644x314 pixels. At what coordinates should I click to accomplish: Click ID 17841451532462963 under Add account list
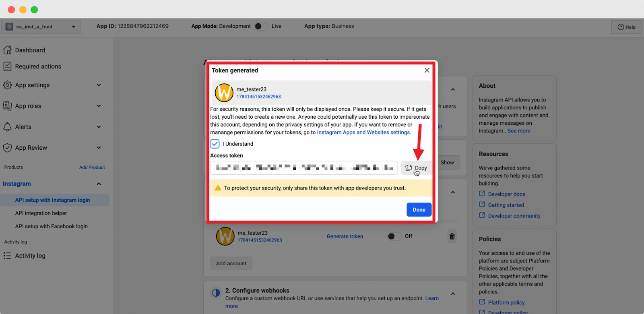point(260,240)
